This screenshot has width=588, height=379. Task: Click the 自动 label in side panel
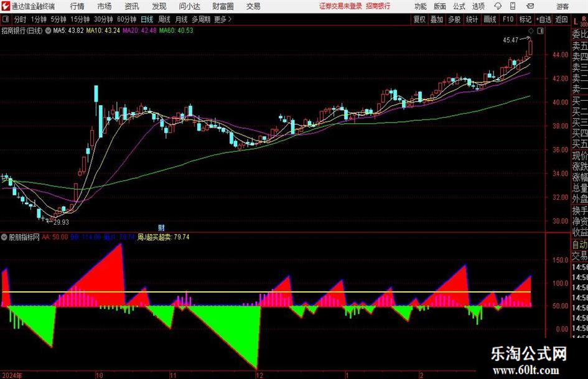580,245
